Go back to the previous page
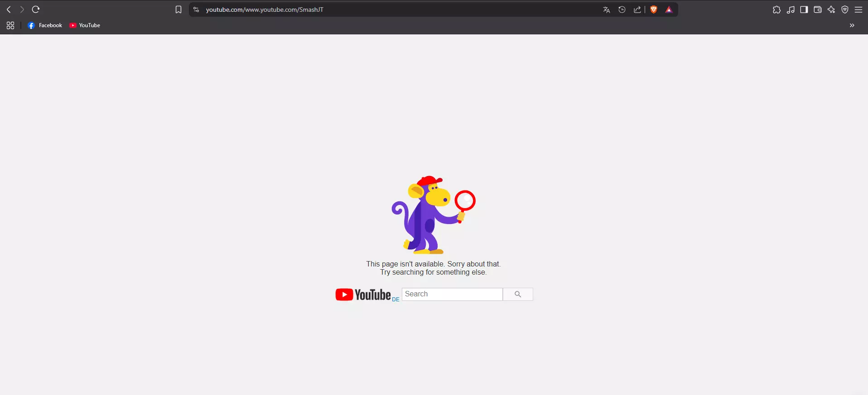 pyautogui.click(x=9, y=10)
